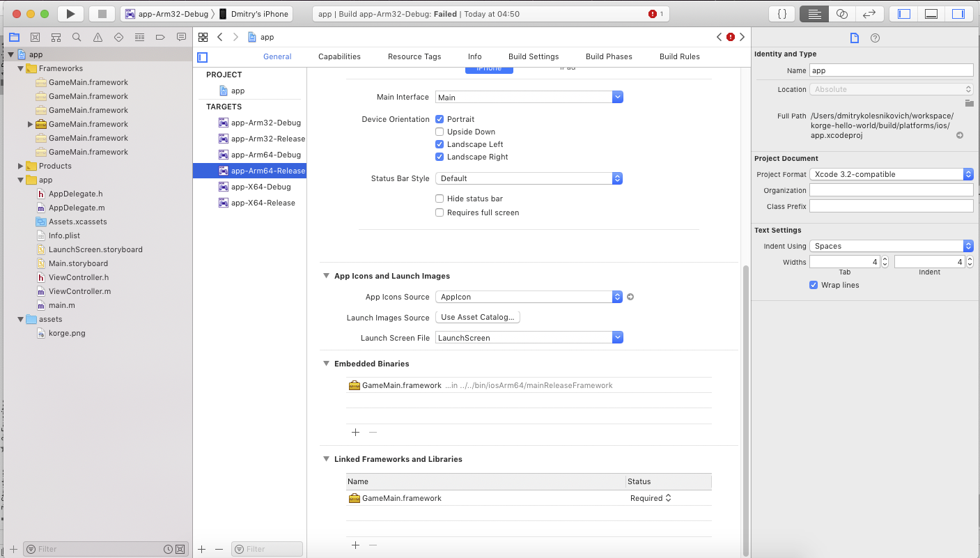Expand the Products folder
This screenshot has height=558, width=980.
coord(20,166)
